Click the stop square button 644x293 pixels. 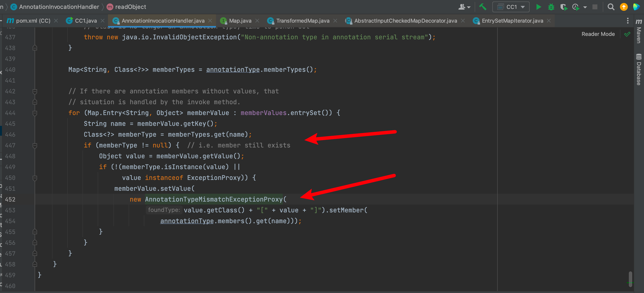tap(595, 7)
